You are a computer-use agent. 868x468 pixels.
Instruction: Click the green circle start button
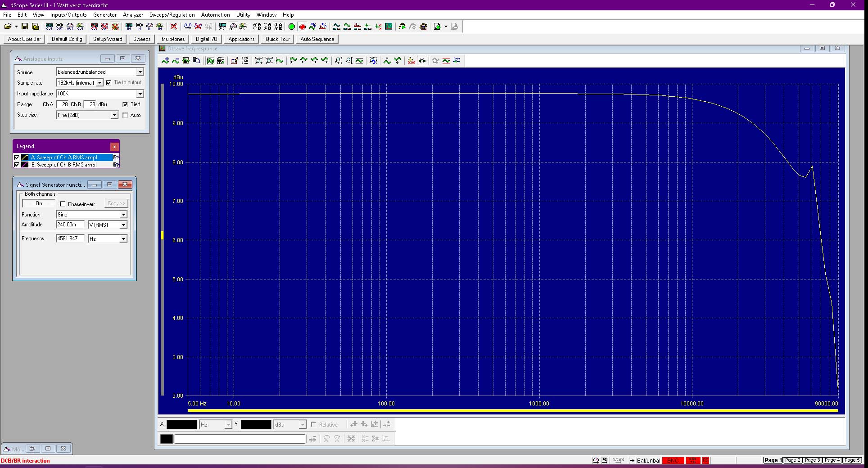pyautogui.click(x=292, y=27)
